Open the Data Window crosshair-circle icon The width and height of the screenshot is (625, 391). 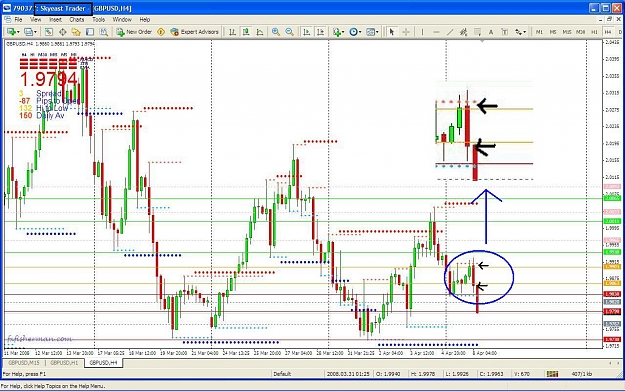pyautogui.click(x=63, y=32)
